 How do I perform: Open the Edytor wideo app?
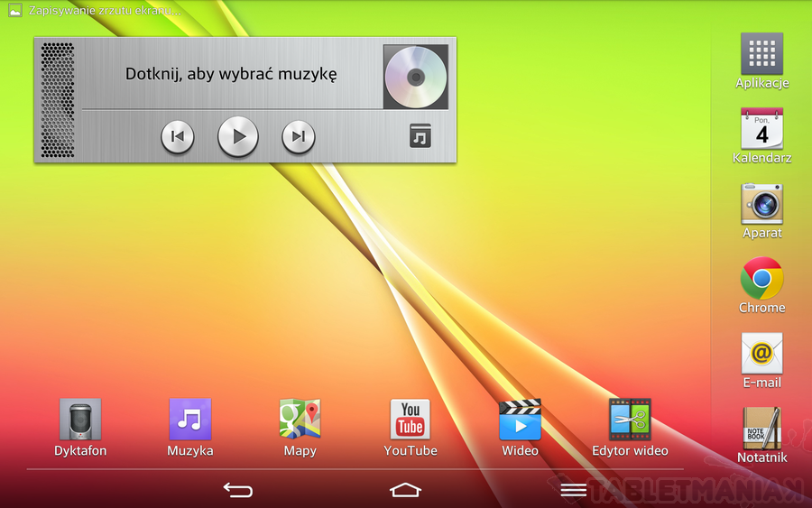coord(630,428)
